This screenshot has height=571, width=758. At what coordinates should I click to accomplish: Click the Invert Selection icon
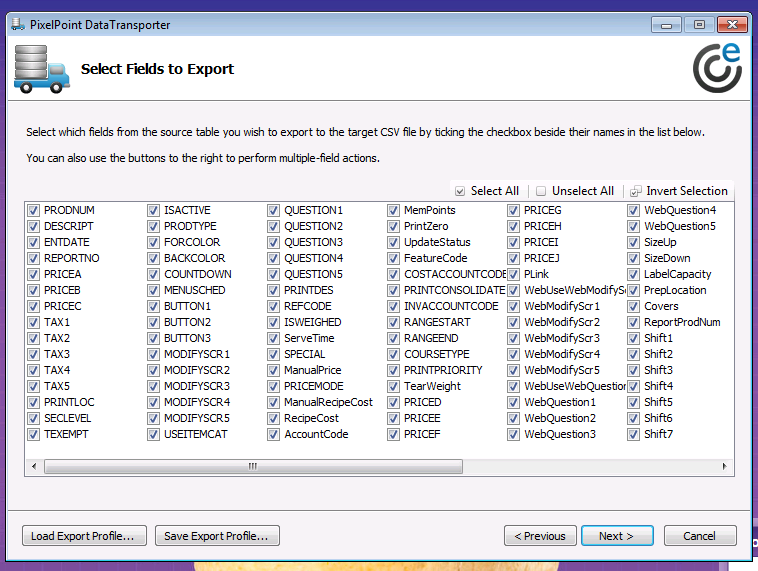635,191
